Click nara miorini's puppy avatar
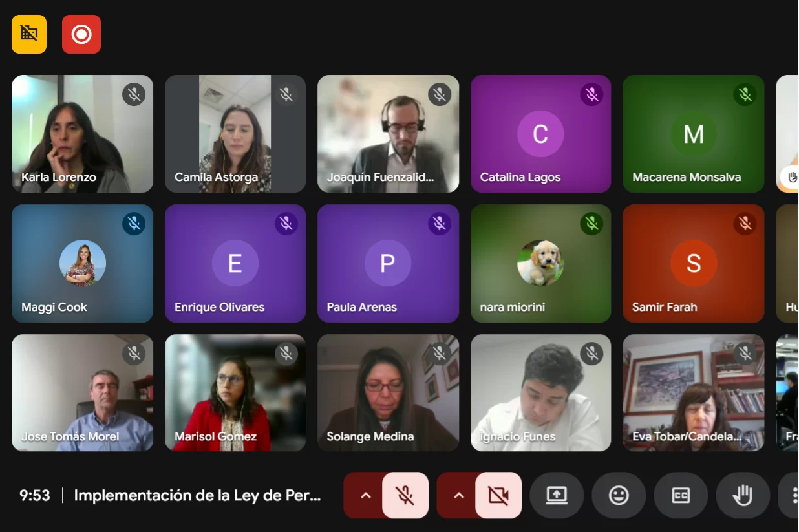The height and width of the screenshot is (532, 799). tap(540, 263)
